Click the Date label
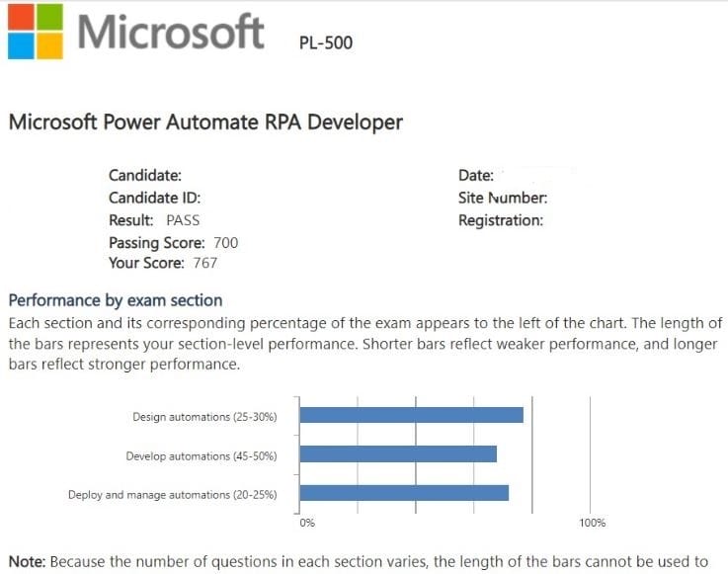 [476, 176]
